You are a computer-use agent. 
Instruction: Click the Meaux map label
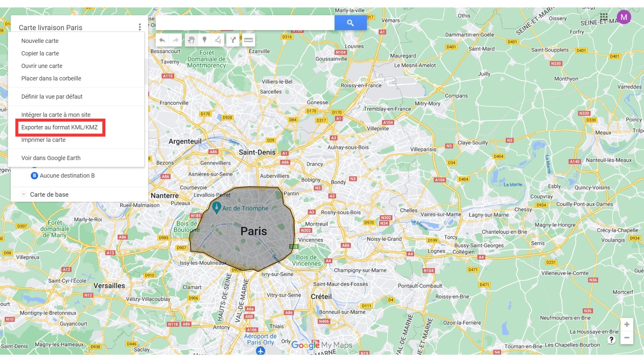603,133
